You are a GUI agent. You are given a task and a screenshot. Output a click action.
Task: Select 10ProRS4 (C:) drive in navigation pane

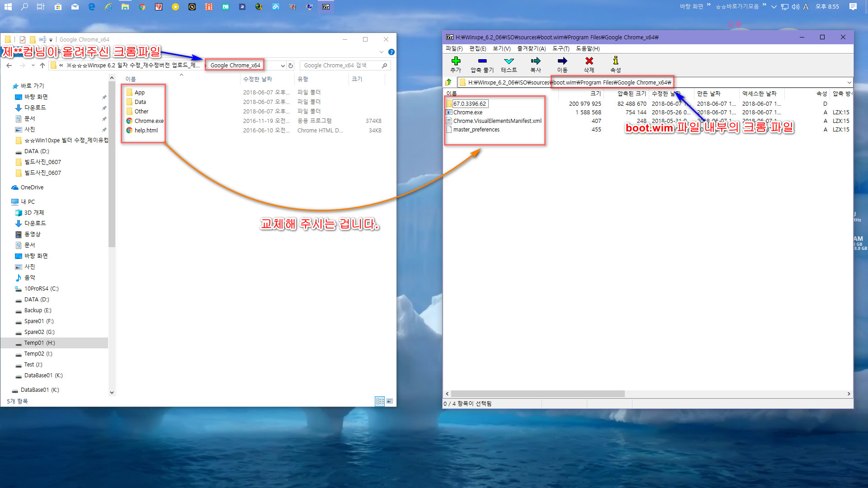pos(41,288)
